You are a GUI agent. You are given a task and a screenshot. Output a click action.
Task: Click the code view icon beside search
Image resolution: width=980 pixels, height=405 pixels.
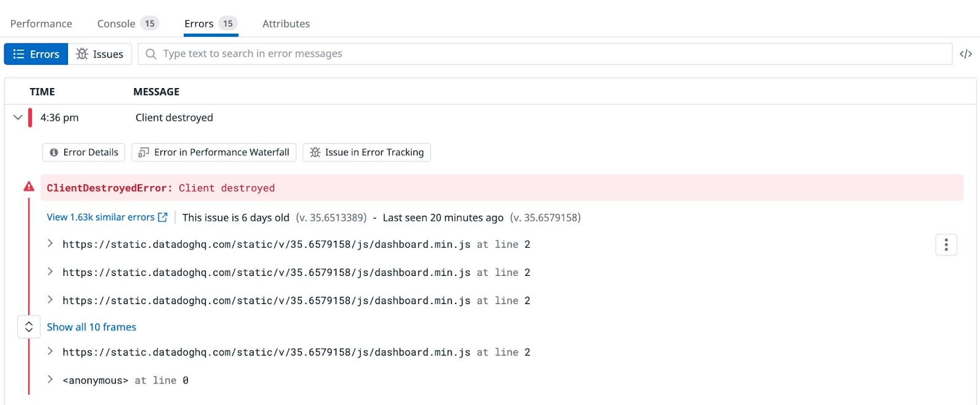pyautogui.click(x=966, y=54)
